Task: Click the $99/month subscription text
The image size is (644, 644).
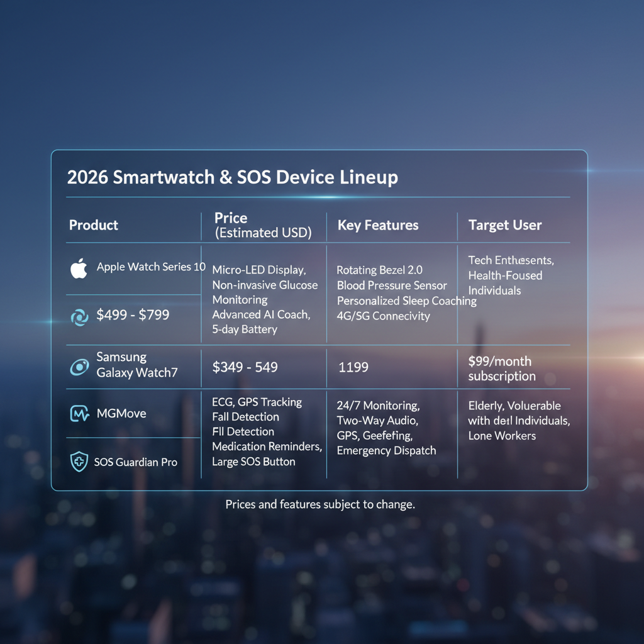Action: [x=502, y=369]
